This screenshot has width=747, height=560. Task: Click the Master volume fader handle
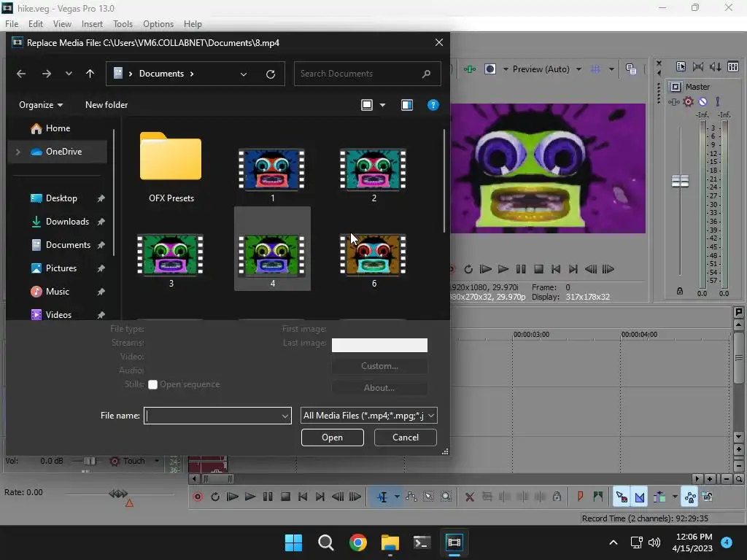pyautogui.click(x=680, y=181)
